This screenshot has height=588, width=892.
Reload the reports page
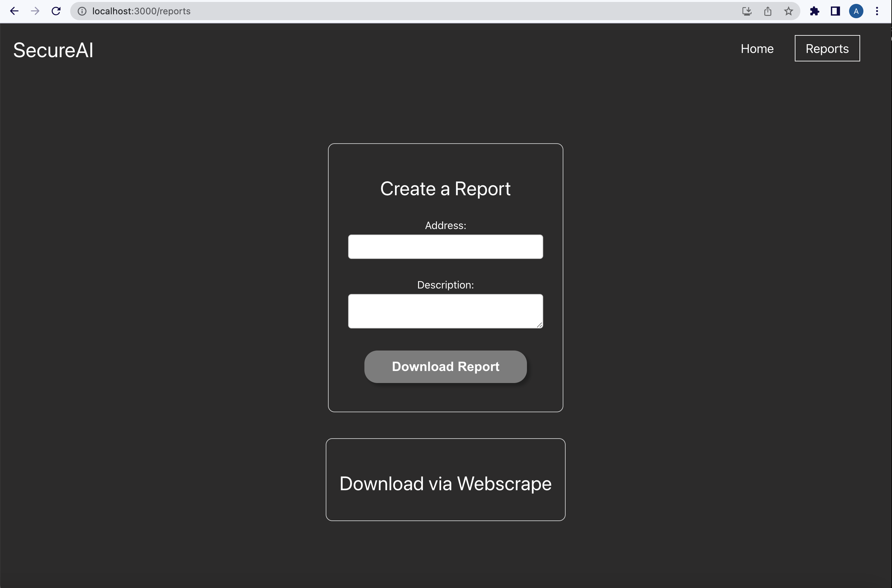tap(56, 11)
